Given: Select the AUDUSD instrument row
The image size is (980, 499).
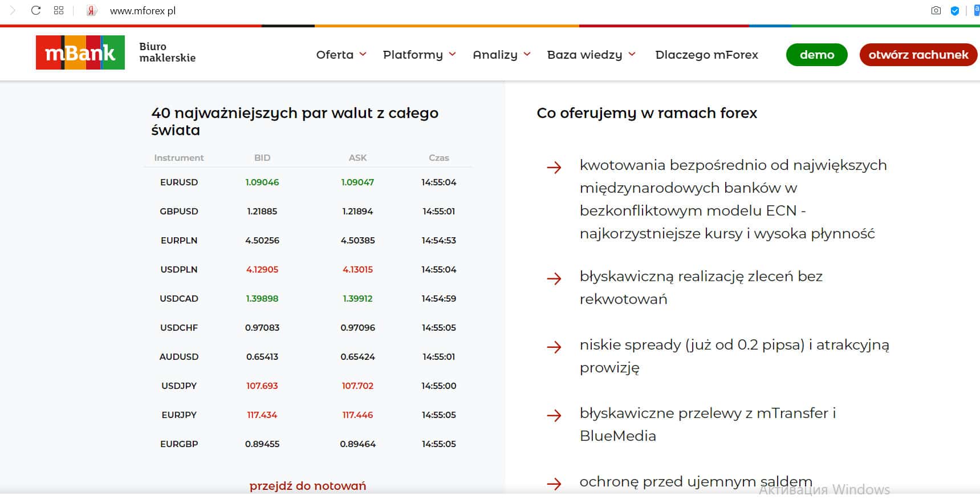Looking at the screenshot, I should click(308, 357).
